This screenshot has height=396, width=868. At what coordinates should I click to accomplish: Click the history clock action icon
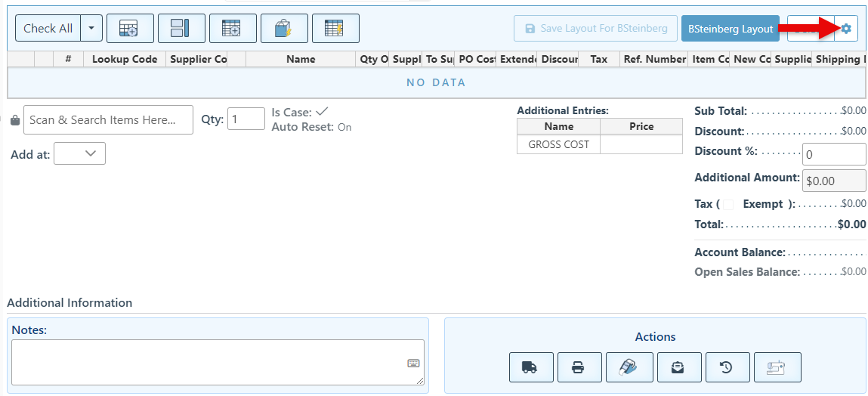(x=727, y=367)
